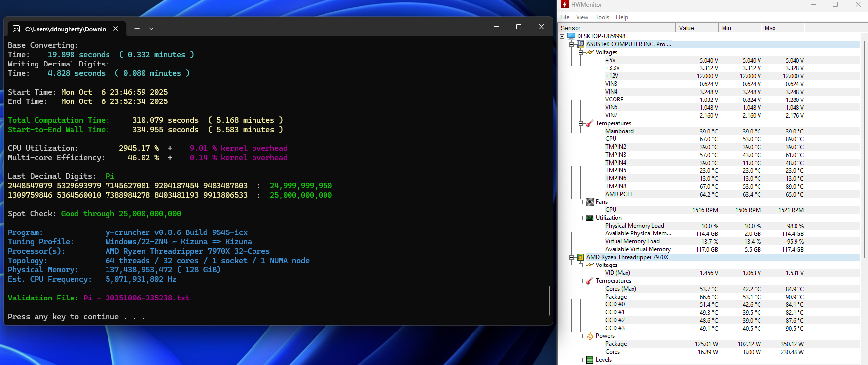Image resolution: width=868 pixels, height=365 pixels.
Task: Click the Value column header
Action: tap(696, 28)
